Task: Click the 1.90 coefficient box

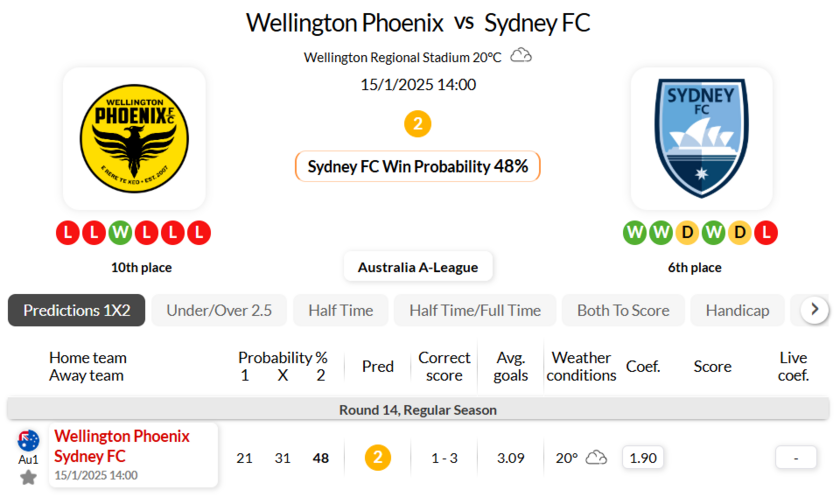Action: point(643,457)
